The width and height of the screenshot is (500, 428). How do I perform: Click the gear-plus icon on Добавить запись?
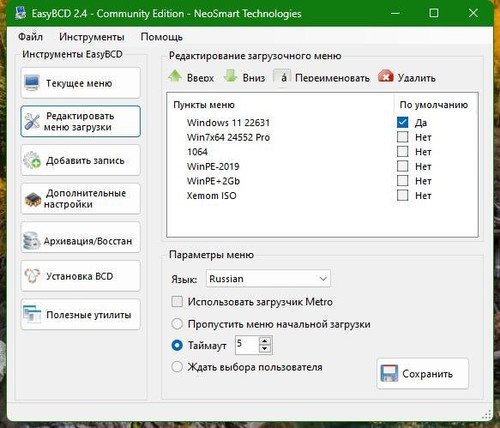(32, 160)
